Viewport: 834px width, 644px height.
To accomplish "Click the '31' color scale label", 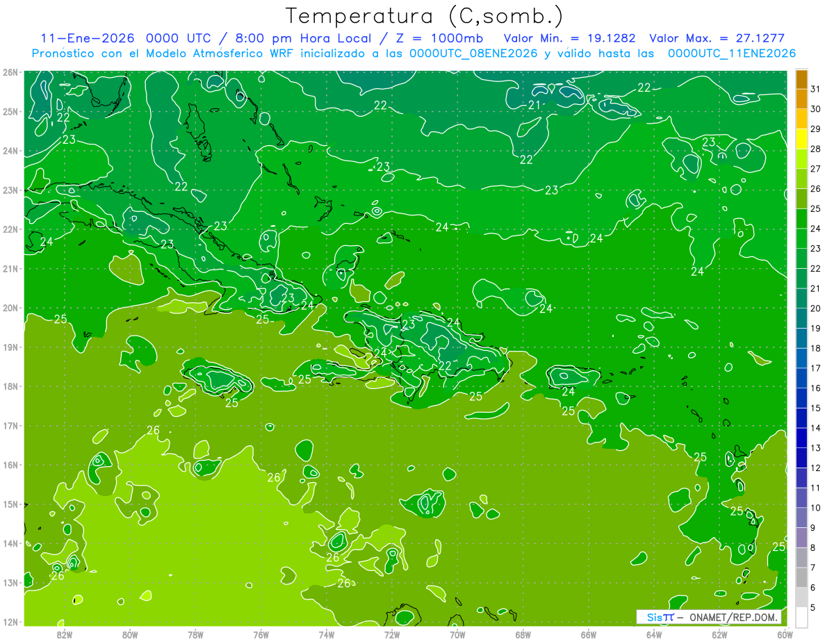I will (x=815, y=89).
